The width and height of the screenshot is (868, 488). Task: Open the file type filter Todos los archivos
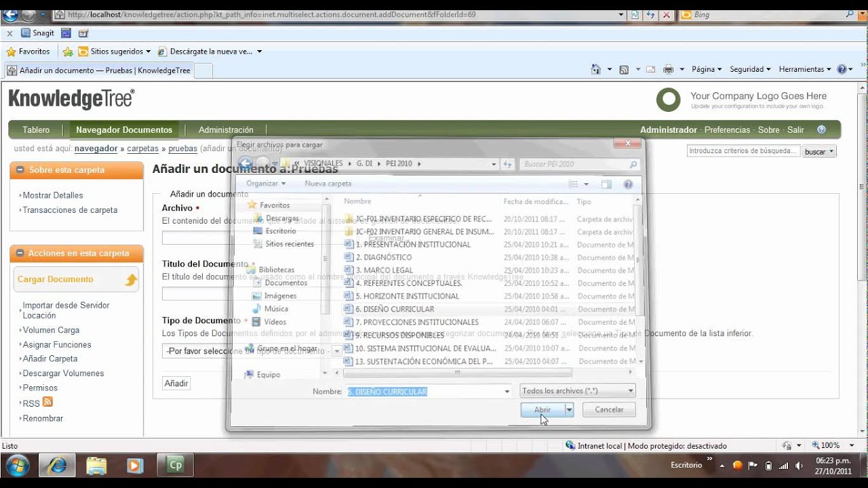coord(578,391)
